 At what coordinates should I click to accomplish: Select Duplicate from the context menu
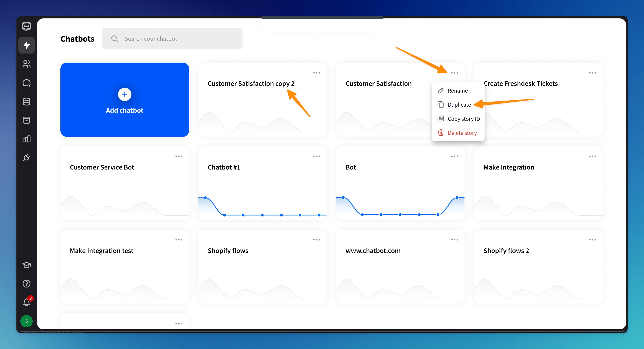point(459,105)
